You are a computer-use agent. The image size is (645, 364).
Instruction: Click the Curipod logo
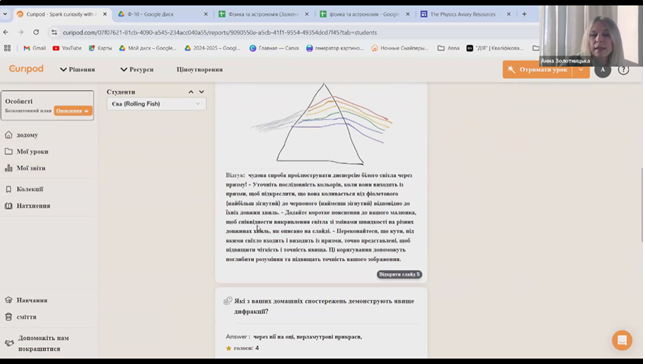[x=26, y=69]
